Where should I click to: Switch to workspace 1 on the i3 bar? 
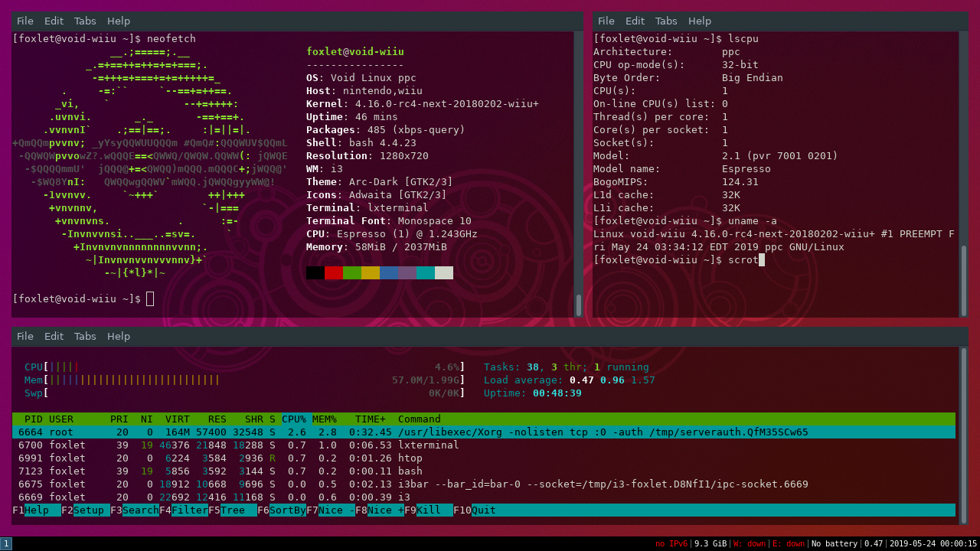click(6, 543)
